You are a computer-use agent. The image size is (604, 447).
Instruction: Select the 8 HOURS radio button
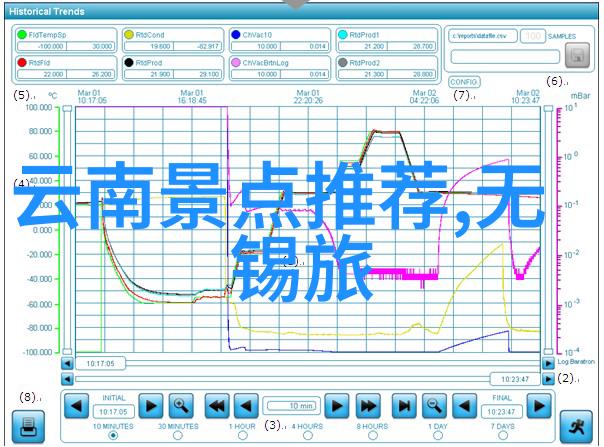click(372, 435)
